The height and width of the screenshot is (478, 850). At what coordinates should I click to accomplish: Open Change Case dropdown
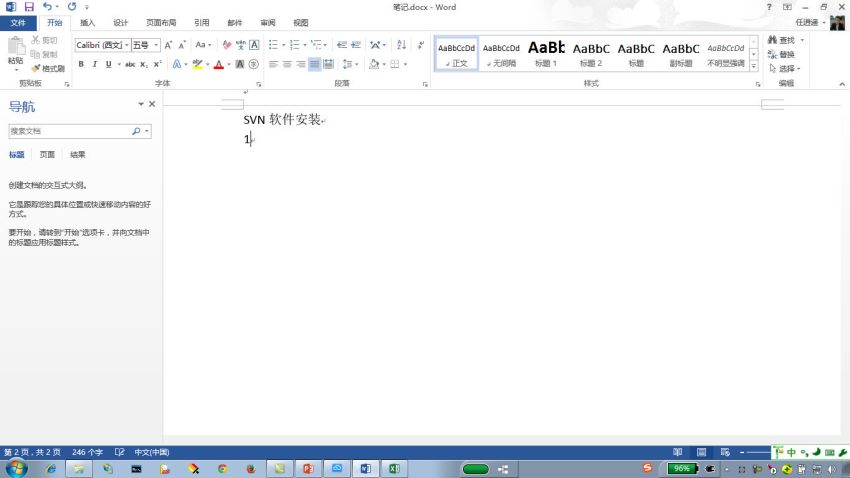[203, 45]
